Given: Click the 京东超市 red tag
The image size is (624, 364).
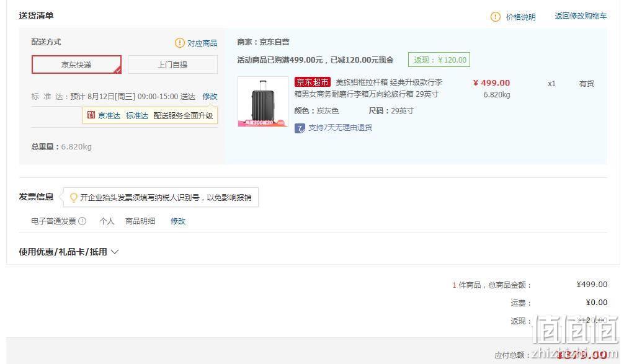Looking at the screenshot, I should click(x=313, y=82).
